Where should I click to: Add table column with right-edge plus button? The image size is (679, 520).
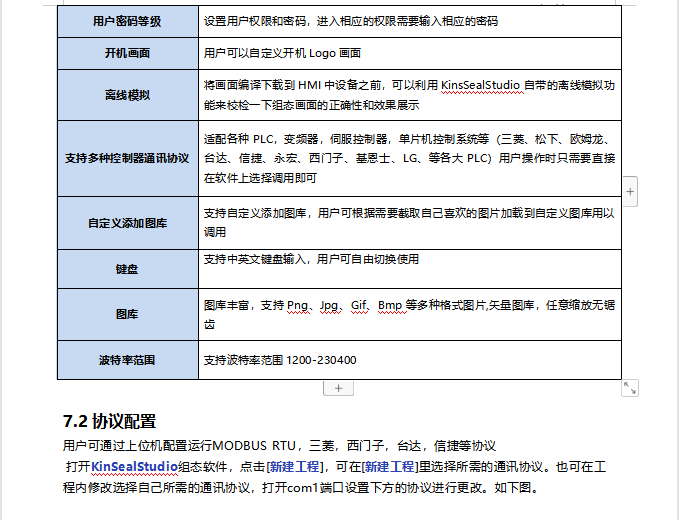click(630, 191)
